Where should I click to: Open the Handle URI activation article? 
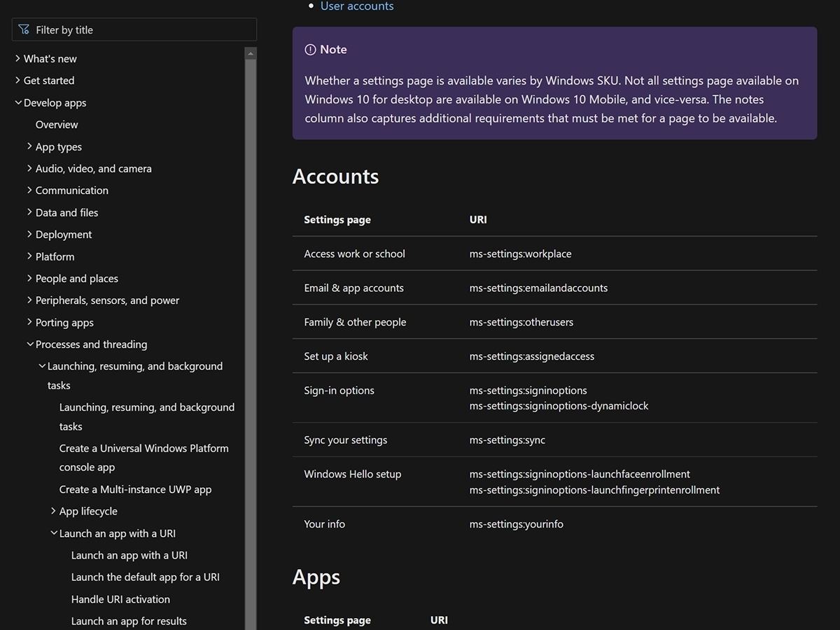tap(120, 599)
